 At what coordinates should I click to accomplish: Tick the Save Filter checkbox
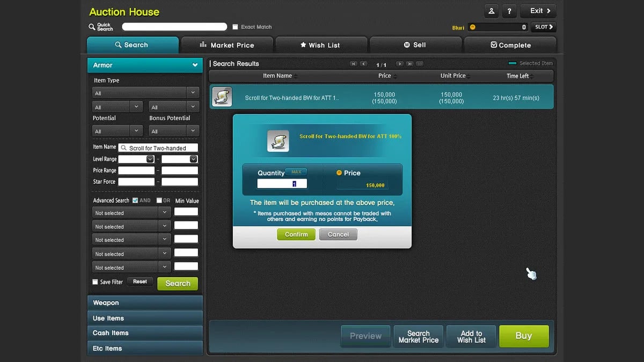pyautogui.click(x=95, y=282)
